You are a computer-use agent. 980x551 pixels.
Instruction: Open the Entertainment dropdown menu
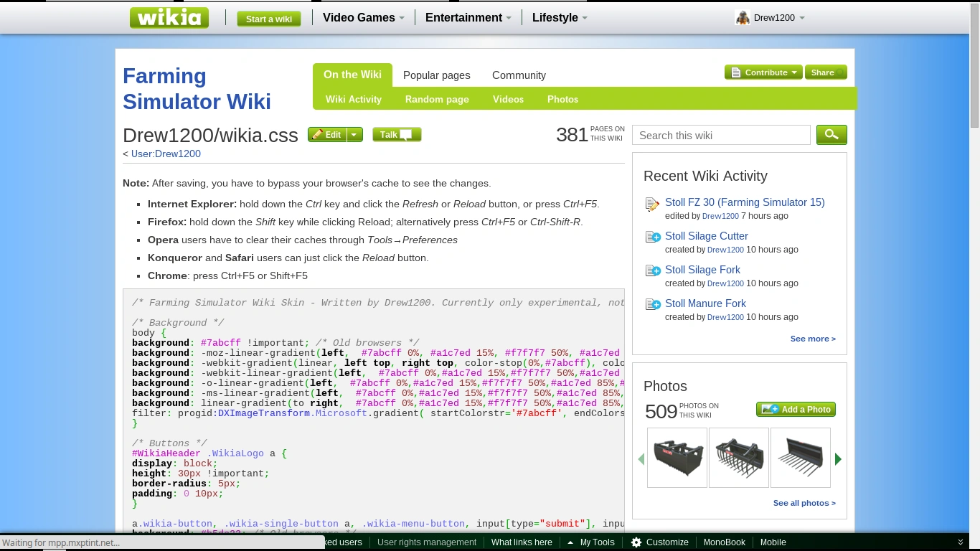coord(467,17)
